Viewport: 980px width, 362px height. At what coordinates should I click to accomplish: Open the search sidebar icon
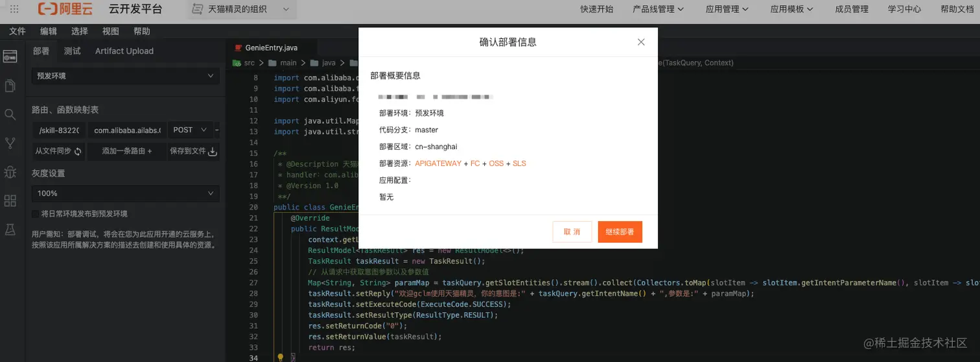click(10, 114)
